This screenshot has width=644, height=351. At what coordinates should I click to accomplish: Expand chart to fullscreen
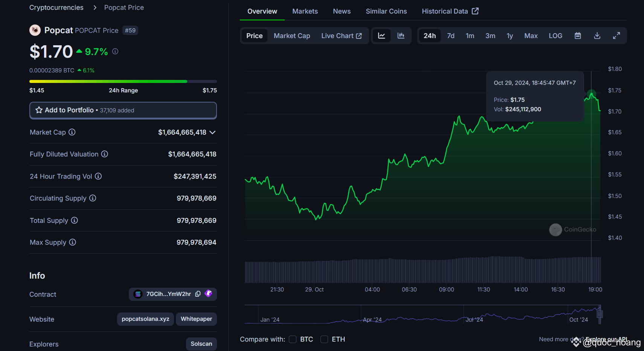[x=617, y=36]
